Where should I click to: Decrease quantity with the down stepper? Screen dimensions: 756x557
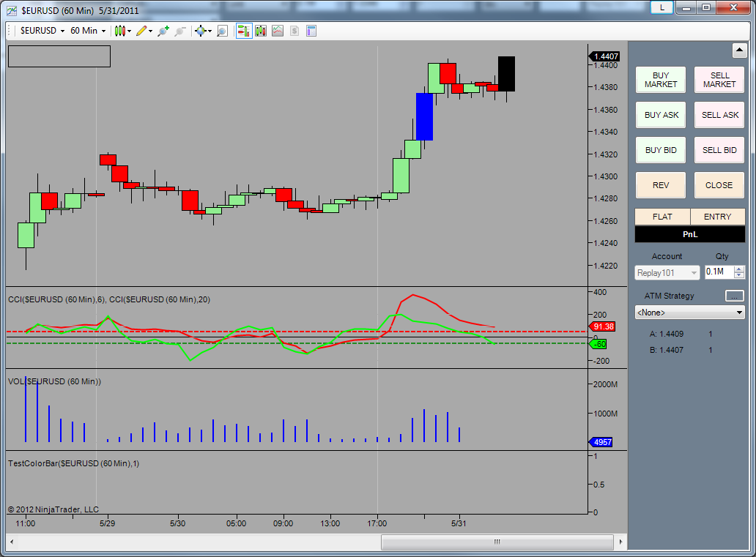click(x=739, y=276)
